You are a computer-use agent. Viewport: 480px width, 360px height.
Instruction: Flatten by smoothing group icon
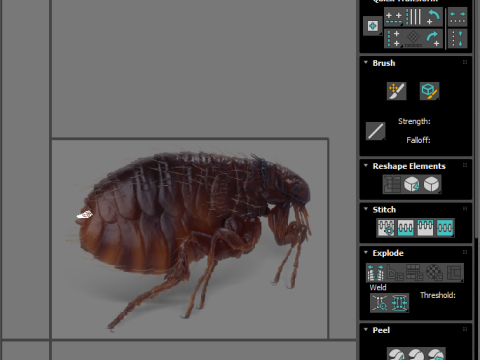(415, 273)
